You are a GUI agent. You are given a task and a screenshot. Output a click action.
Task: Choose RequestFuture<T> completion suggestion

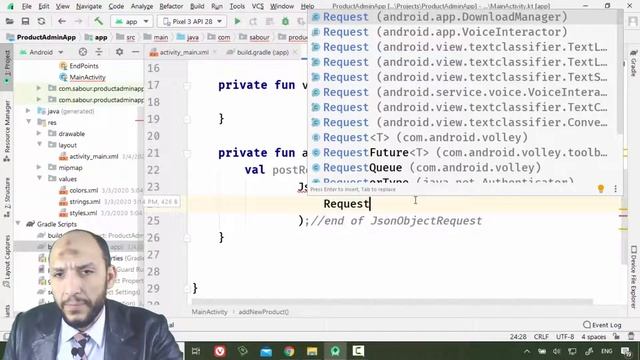463,153
